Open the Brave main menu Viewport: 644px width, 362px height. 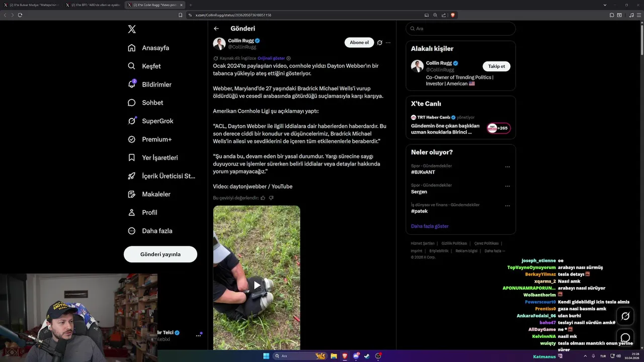coord(639,15)
